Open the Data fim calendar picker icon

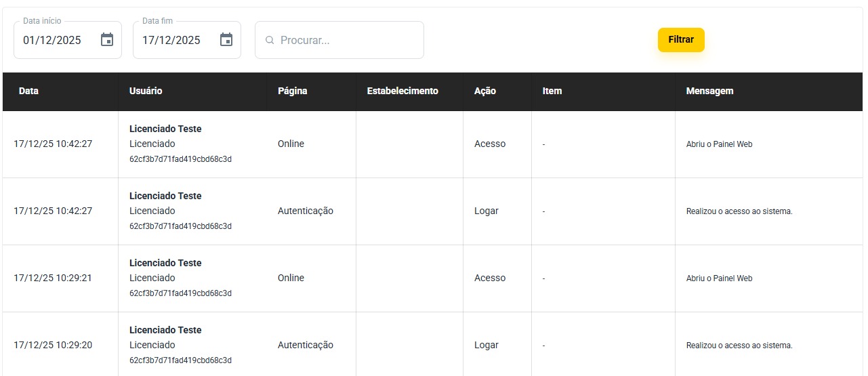226,40
